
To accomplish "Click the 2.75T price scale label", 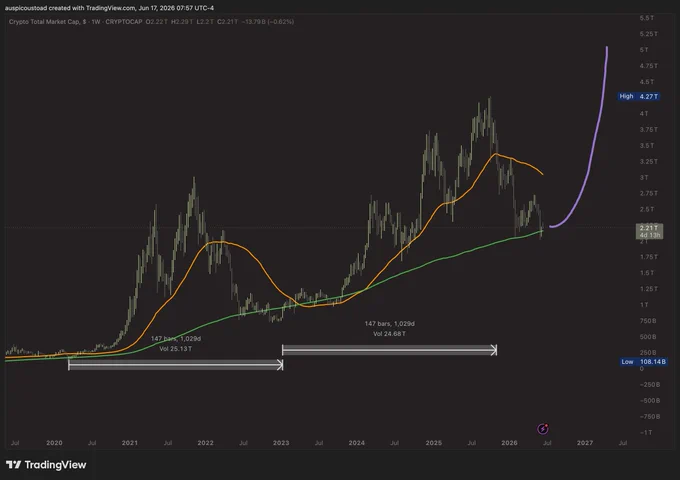I will click(x=648, y=193).
